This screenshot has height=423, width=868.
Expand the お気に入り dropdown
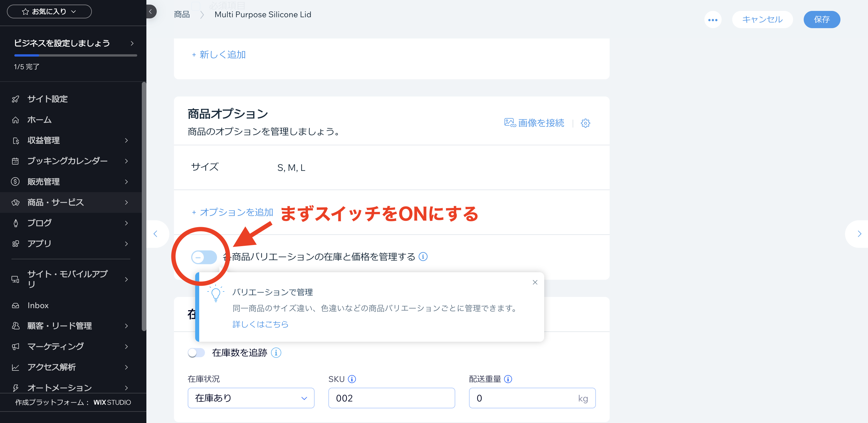click(x=49, y=11)
